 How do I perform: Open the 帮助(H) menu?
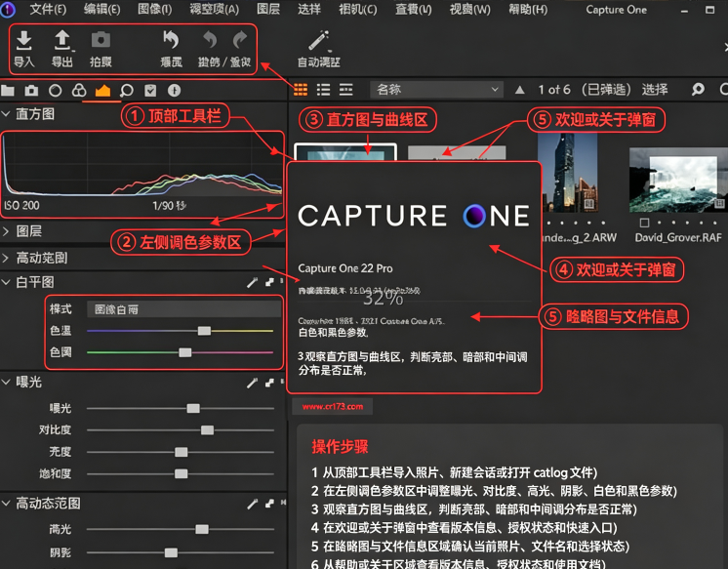528,10
